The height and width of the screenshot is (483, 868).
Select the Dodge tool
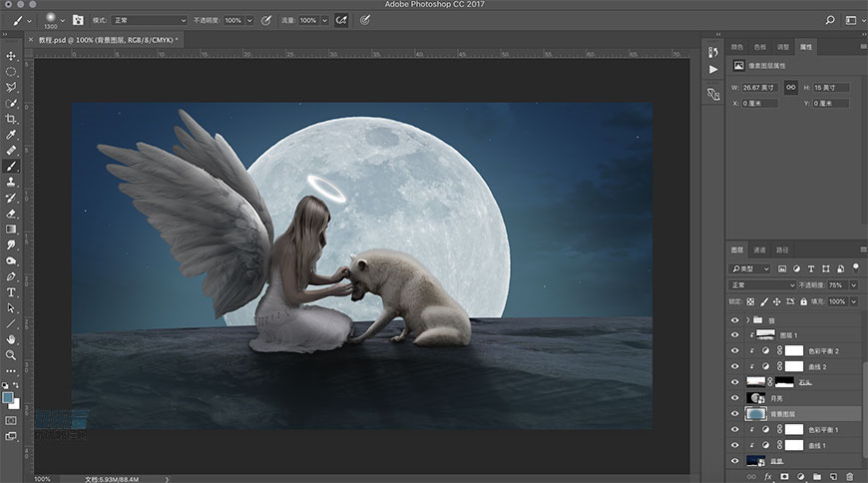11,260
